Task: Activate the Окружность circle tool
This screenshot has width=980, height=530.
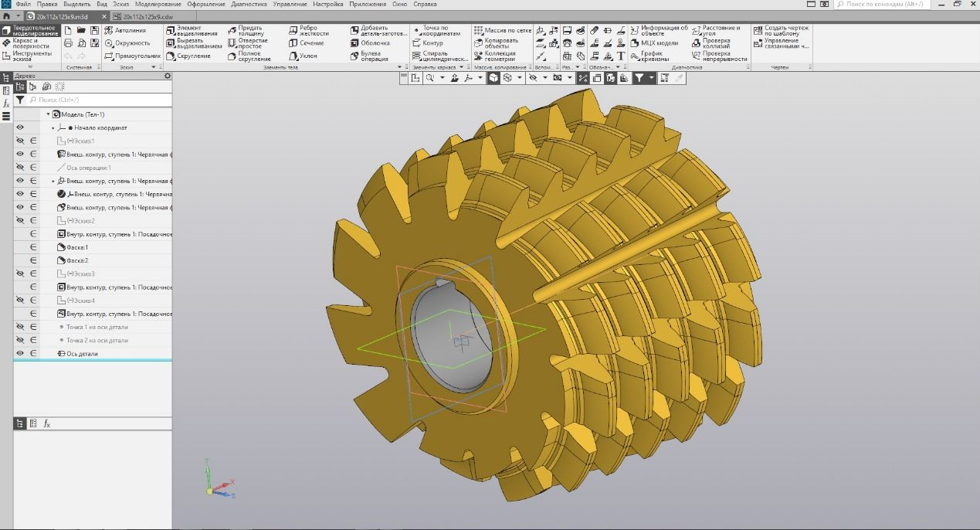Action: click(127, 43)
